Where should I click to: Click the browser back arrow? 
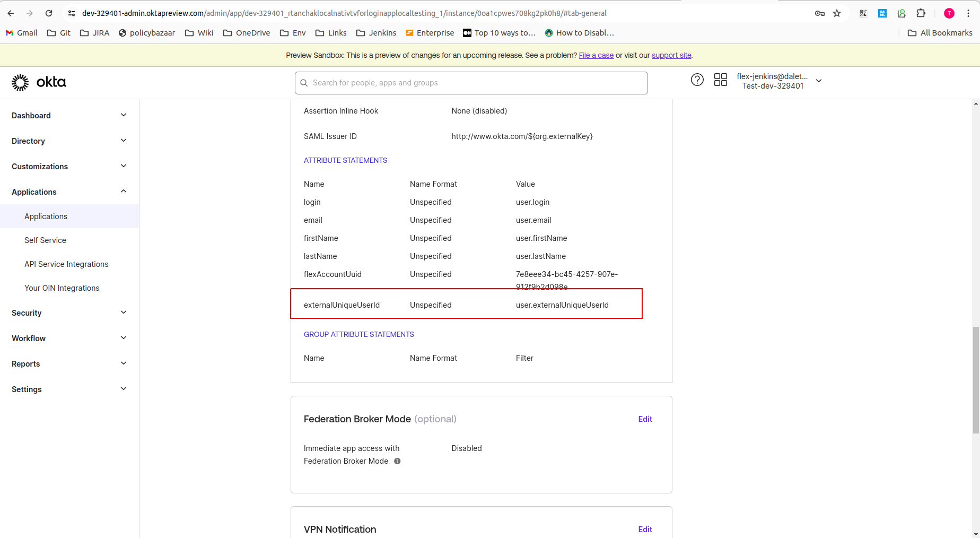[x=11, y=13]
